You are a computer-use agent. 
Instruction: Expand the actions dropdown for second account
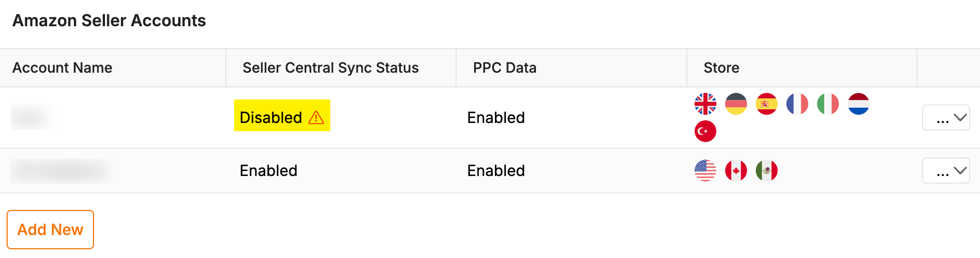[946, 171]
